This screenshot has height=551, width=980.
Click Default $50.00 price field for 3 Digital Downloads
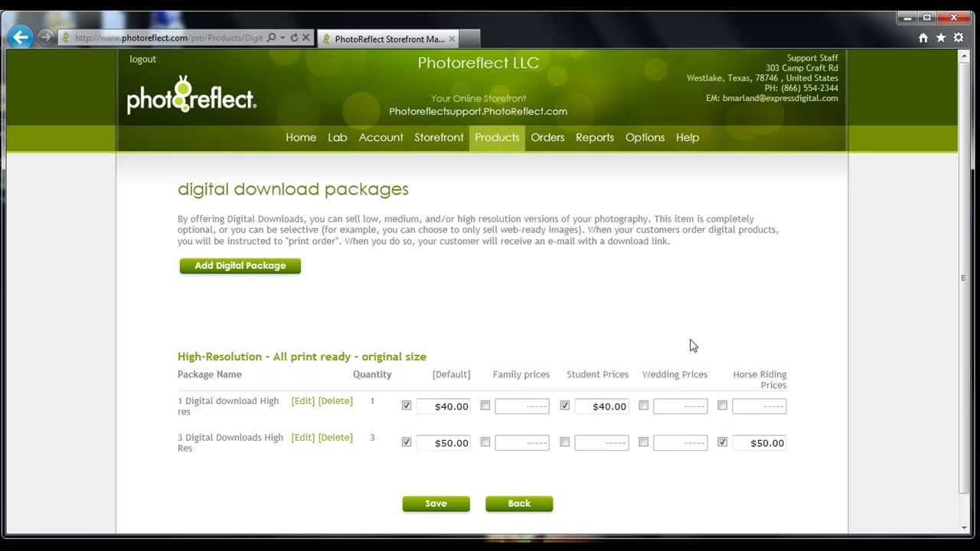(x=443, y=443)
